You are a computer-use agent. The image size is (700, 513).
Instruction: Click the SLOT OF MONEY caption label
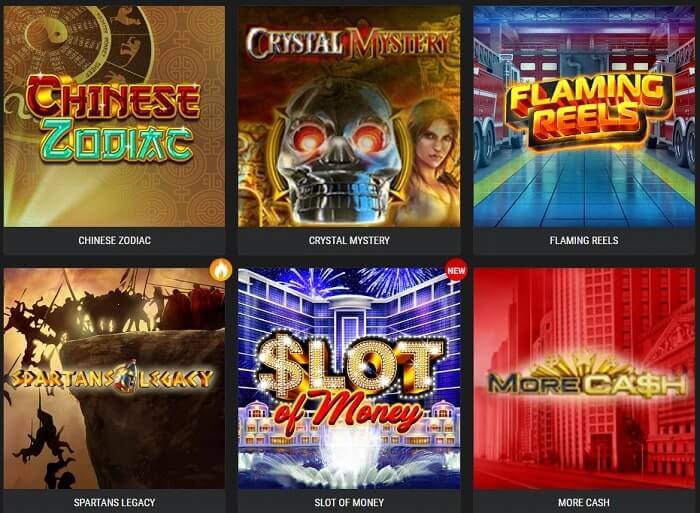point(349,502)
